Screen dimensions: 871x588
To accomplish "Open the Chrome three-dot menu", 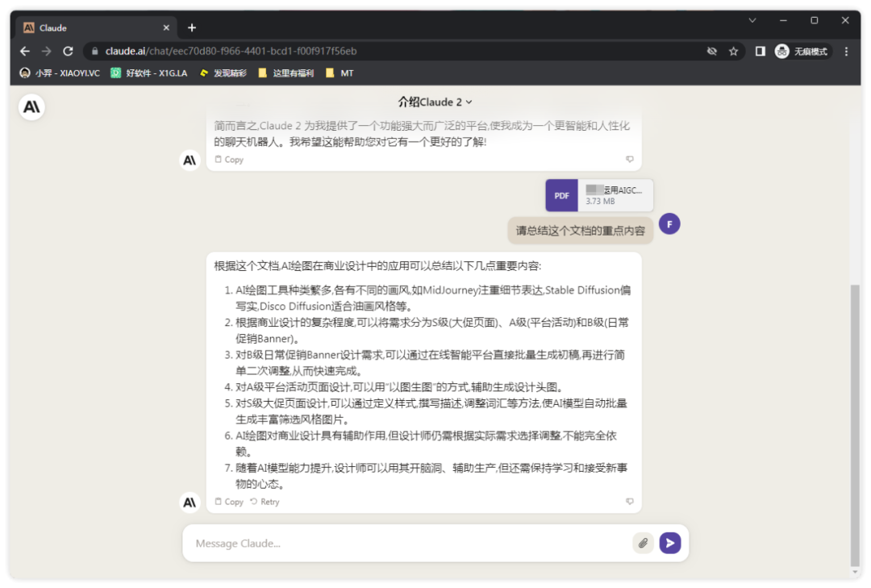I will coord(846,51).
